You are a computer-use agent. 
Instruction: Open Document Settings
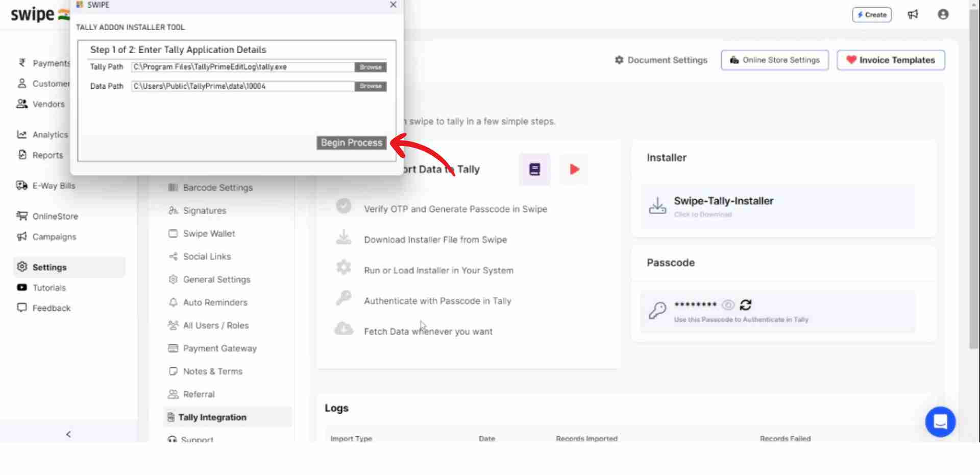661,60
